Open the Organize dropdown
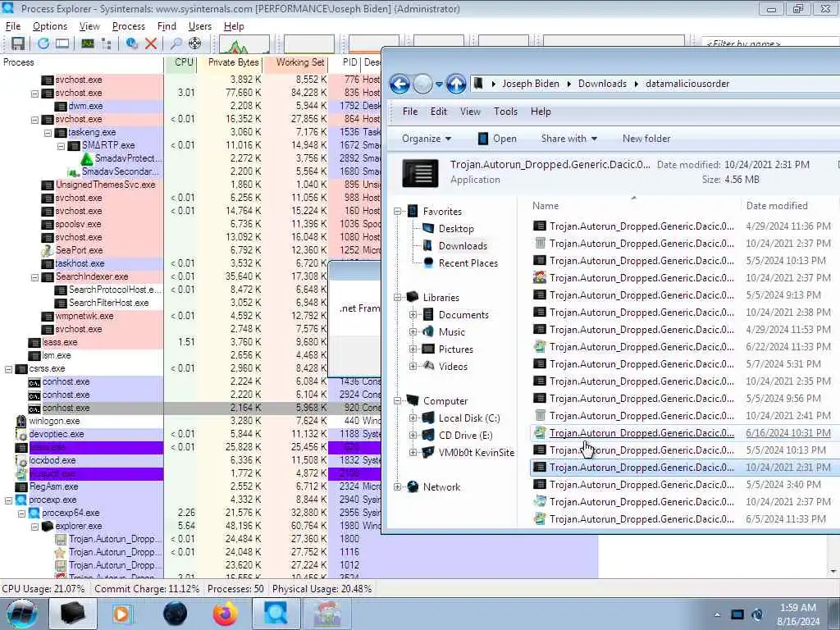Viewport: 840px width, 630px height. pyautogui.click(x=427, y=139)
